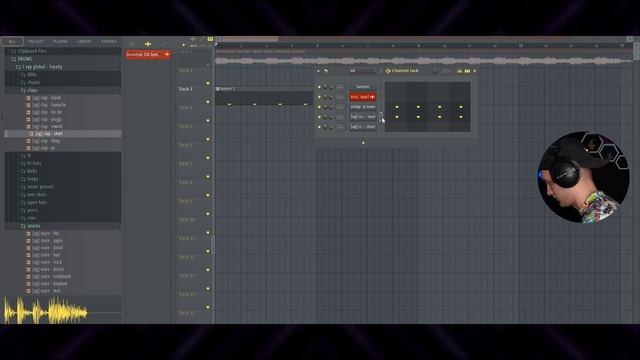The image size is (640, 360).
Task: Switch browser to the LIBRARY tab
Action: [x=84, y=42]
